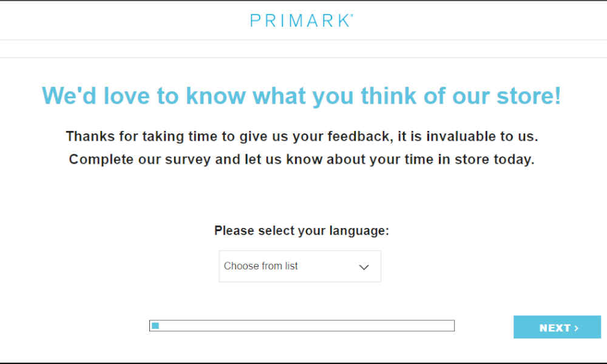607x364 pixels.
Task: Click the blue filled segment of the progress bar
Action: point(155,326)
